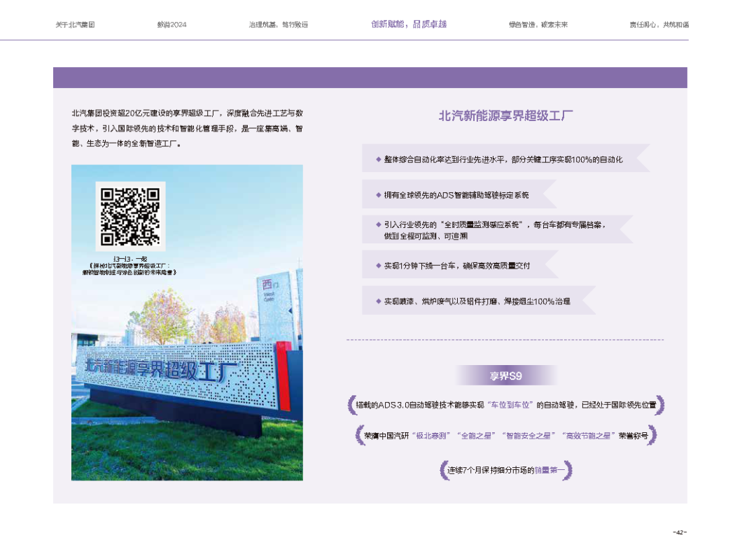Select the text 荣膺中国汽研

386,436
